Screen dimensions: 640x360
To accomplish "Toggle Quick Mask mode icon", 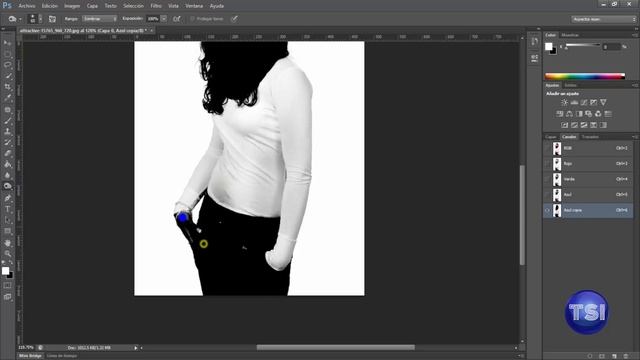I will (7, 286).
